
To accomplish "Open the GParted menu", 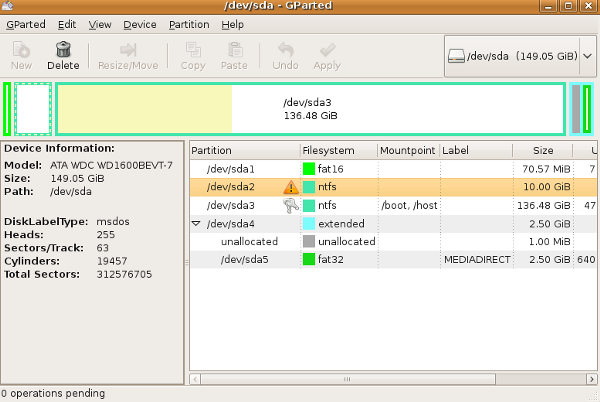I will click(x=26, y=24).
